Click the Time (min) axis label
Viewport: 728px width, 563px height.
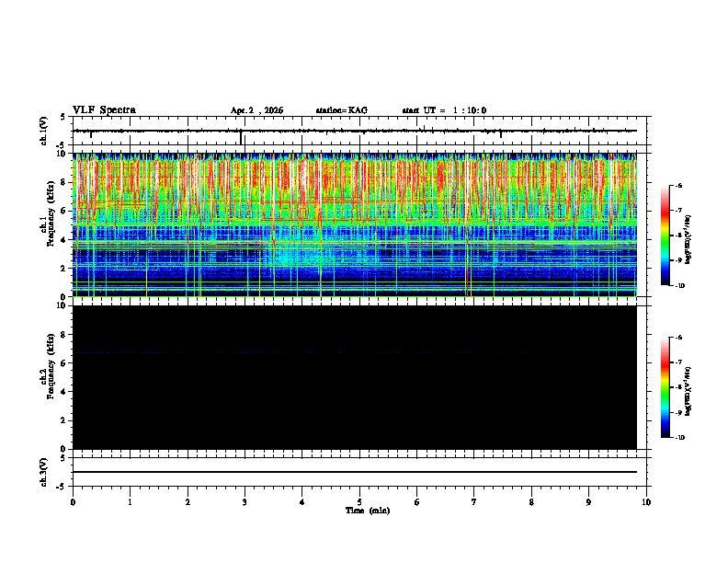coord(368,511)
